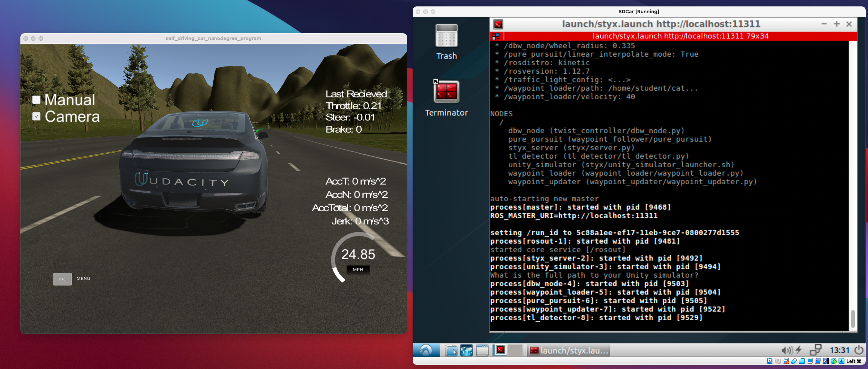
Task: Click the Terminator vertical scrollbar thumb
Action: pyautogui.click(x=853, y=318)
